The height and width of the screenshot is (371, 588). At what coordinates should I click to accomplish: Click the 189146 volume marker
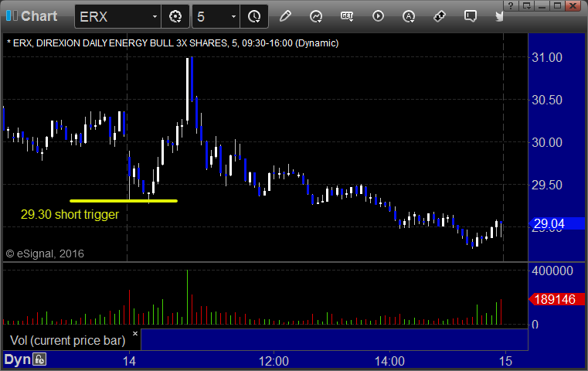(556, 299)
